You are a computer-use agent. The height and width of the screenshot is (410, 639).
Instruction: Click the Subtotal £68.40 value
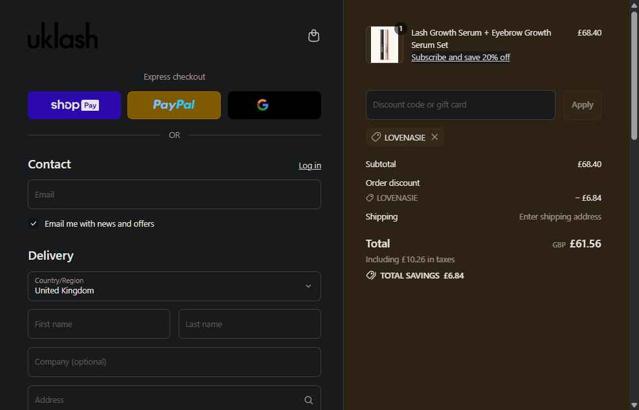tap(589, 164)
